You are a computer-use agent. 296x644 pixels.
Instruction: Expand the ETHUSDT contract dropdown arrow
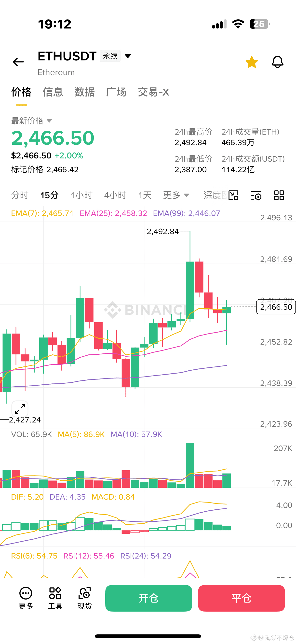128,56
